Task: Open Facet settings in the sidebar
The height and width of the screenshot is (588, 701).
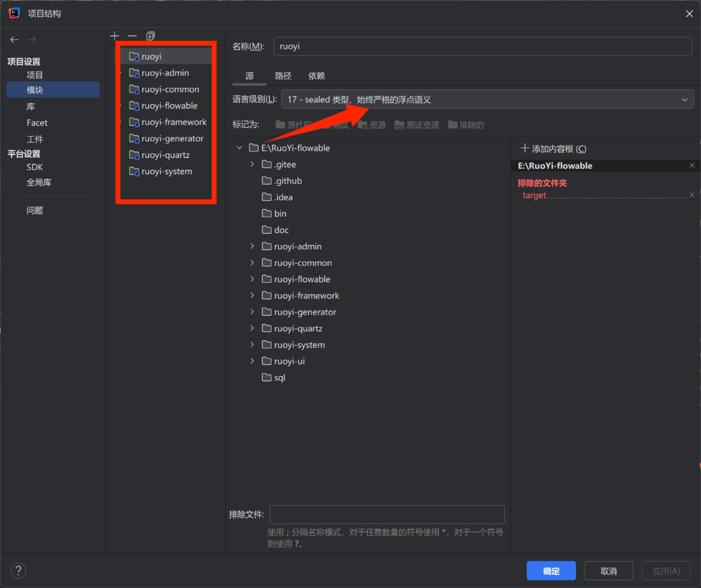Action: (x=37, y=123)
